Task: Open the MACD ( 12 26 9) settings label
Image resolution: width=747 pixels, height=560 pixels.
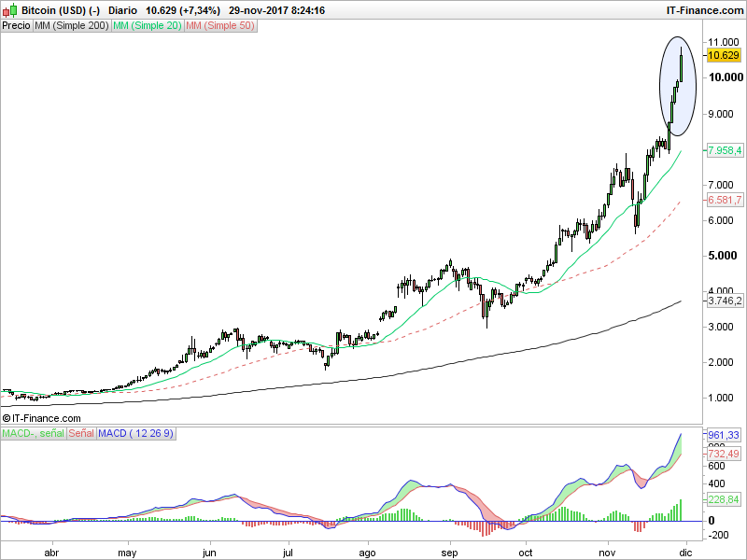Action: pos(136,433)
